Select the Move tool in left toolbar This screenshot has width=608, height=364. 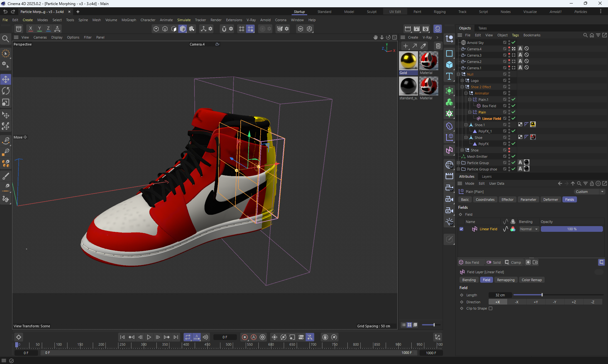(x=6, y=79)
